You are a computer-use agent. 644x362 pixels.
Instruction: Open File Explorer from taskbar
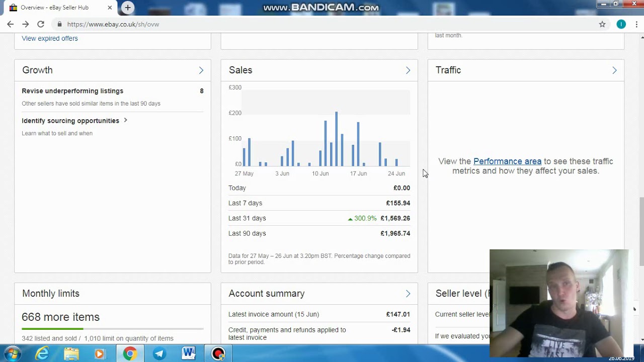click(x=71, y=354)
